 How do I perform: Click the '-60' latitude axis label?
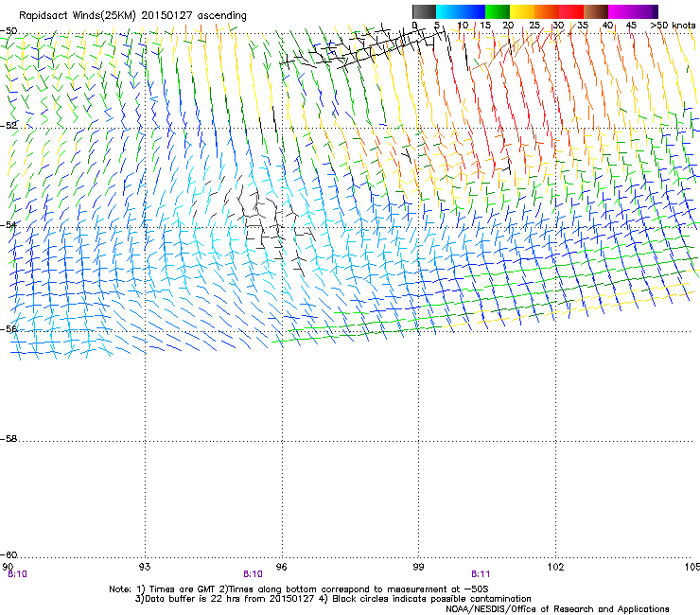pyautogui.click(x=9, y=554)
